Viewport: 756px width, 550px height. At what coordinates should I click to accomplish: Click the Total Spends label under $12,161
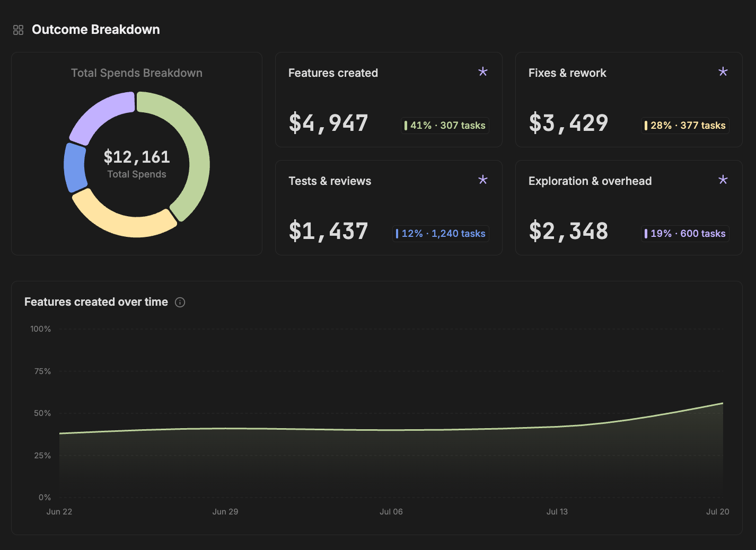tap(137, 174)
